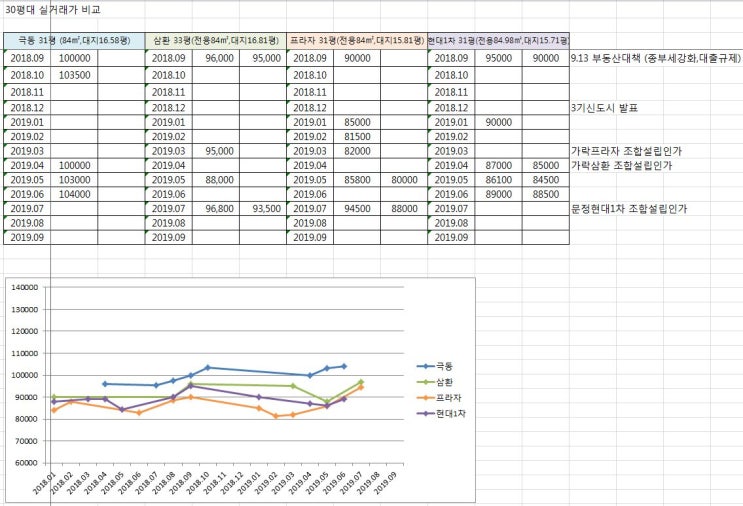
Task: Select the 95000 cell in 현대1차 table
Action: pos(498,58)
